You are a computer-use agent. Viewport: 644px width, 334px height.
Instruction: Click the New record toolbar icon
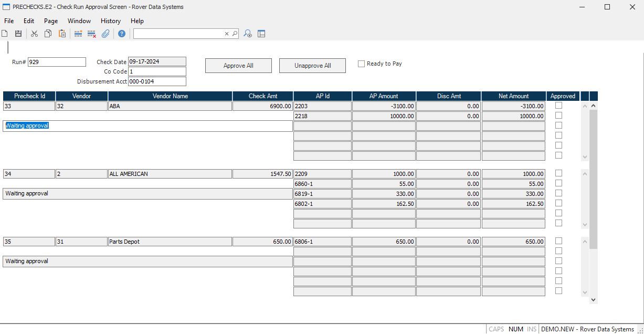[5, 34]
